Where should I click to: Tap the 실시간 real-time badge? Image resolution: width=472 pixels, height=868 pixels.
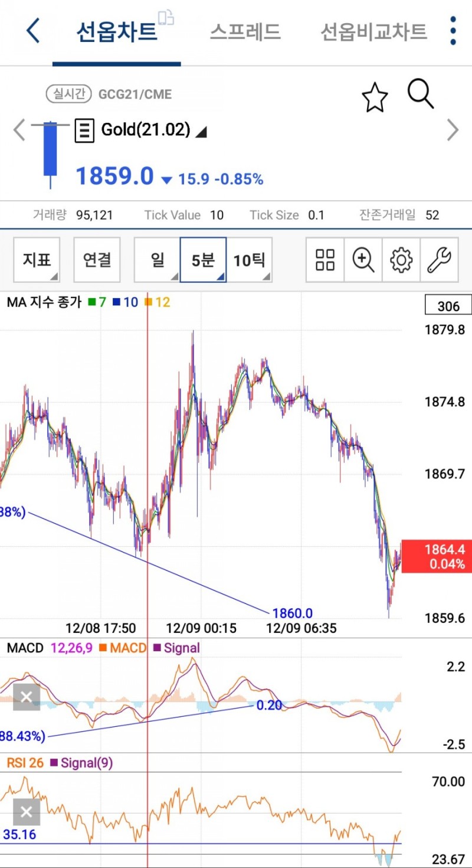pos(69,94)
